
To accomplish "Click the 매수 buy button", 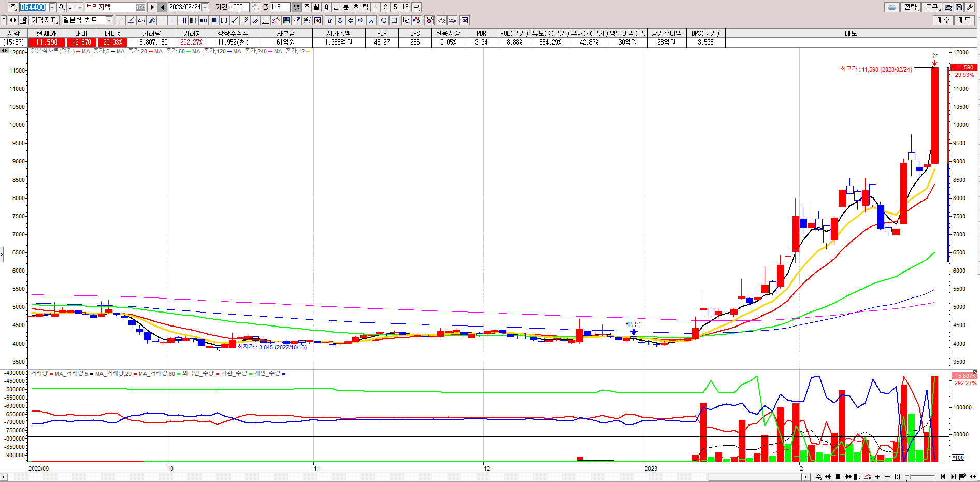I will pyautogui.click(x=943, y=20).
